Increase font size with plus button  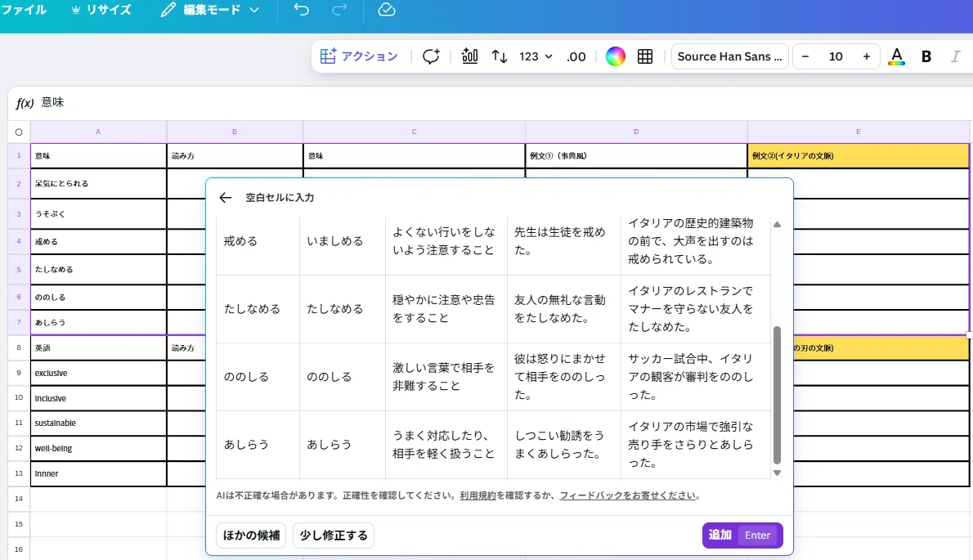(866, 56)
